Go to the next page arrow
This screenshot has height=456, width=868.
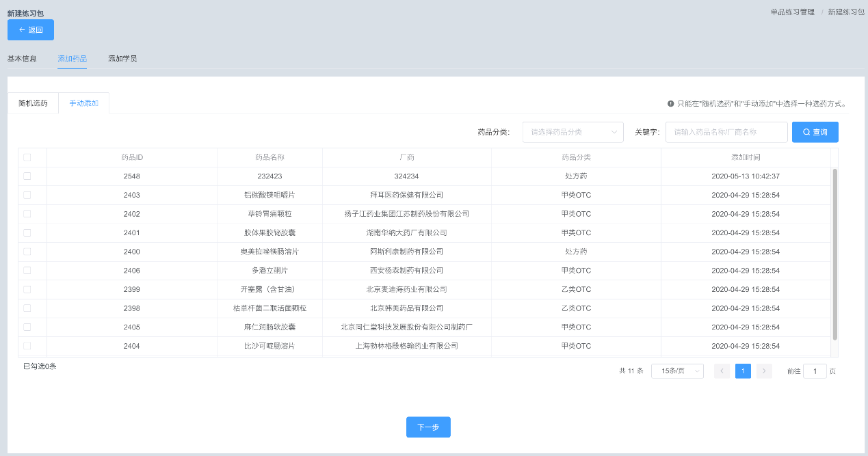tap(764, 371)
